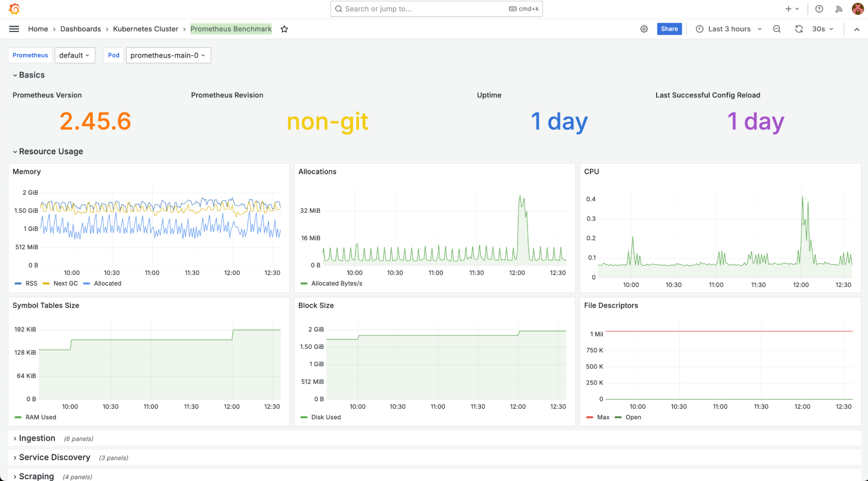Screen dimensions: 868x481
Task: Open Last 3 hours time picker
Action: (x=729, y=29)
